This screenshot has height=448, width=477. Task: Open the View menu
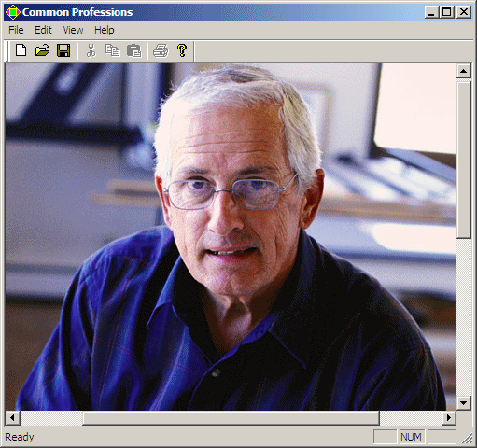point(73,30)
